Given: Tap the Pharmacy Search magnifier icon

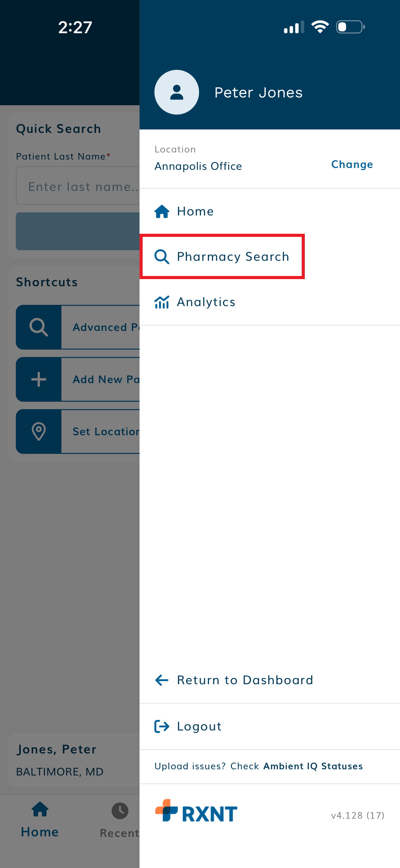Looking at the screenshot, I should [x=162, y=257].
